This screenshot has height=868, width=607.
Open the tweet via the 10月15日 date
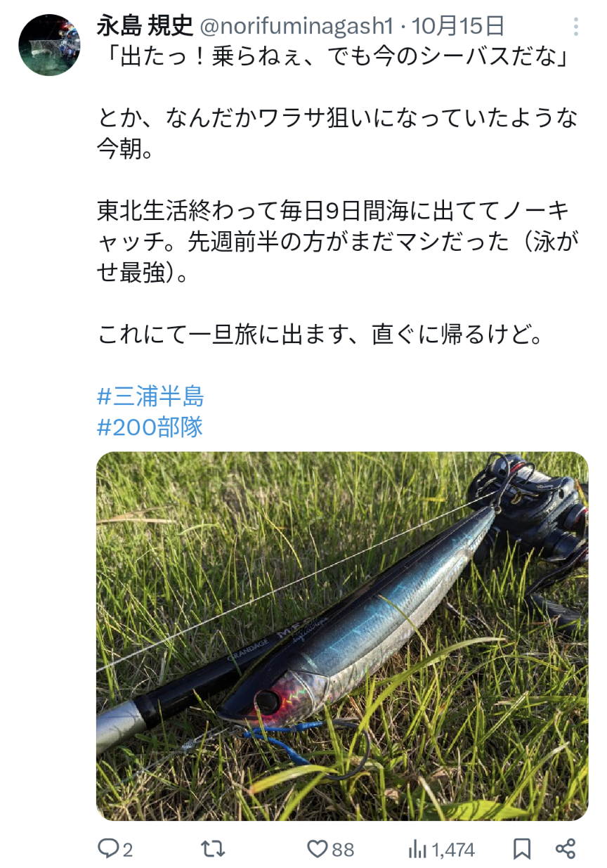[x=458, y=26]
